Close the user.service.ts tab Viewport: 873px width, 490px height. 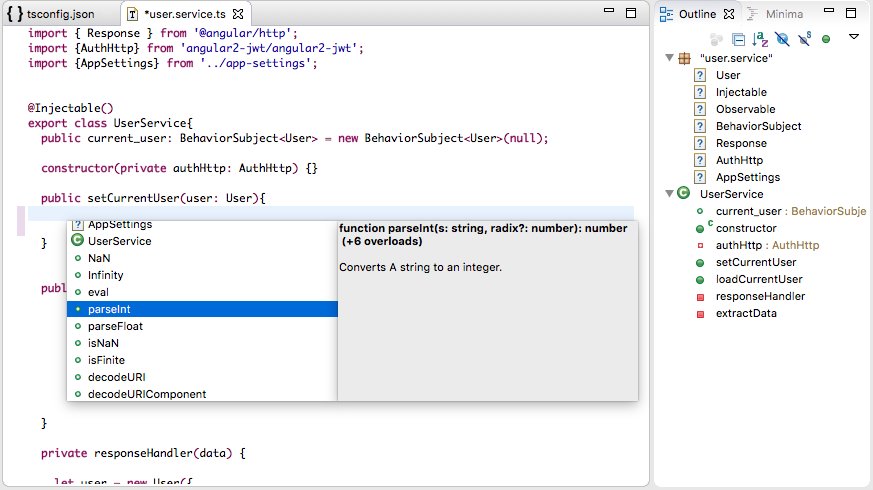238,14
